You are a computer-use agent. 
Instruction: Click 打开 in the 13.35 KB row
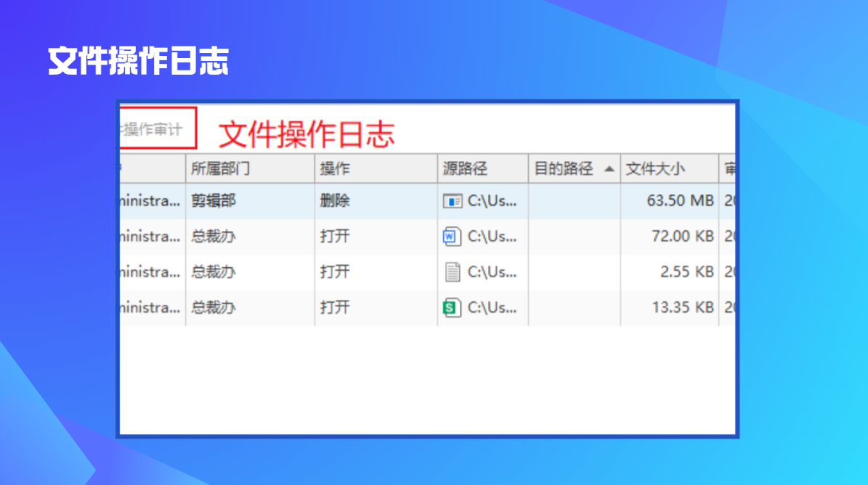[x=335, y=308]
